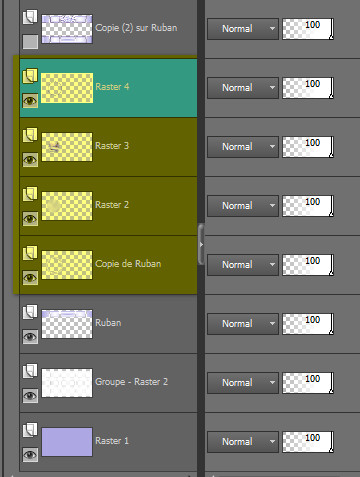This screenshot has height=477, width=360.
Task: Open blend mode dropdown for Raster 4
Action: pyautogui.click(x=243, y=88)
